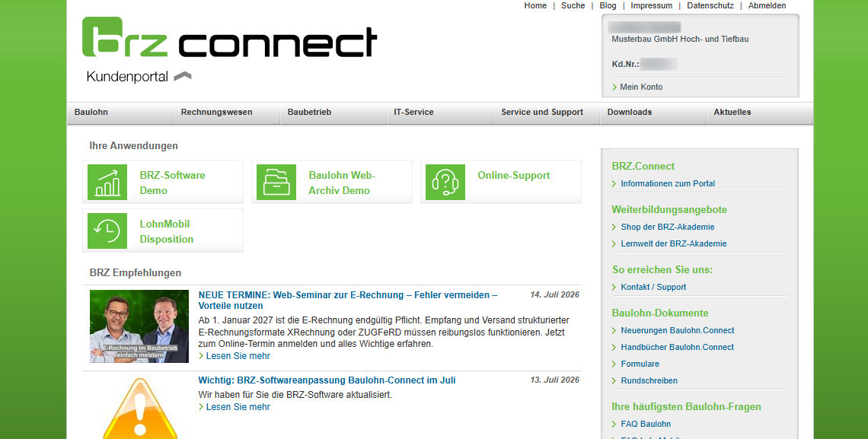868x439 pixels.
Task: Click the BRZ Empfehlungen heading
Action: [x=135, y=273]
